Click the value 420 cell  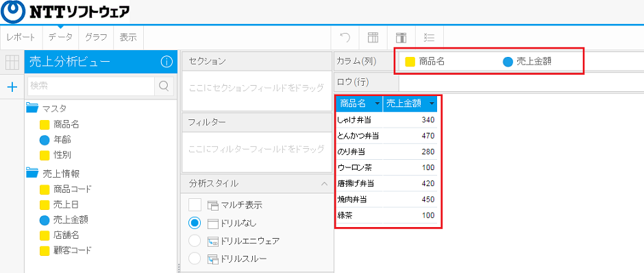point(410,183)
